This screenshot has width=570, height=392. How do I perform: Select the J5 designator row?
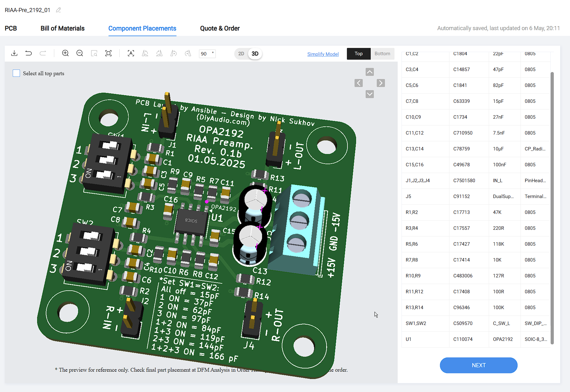point(476,196)
